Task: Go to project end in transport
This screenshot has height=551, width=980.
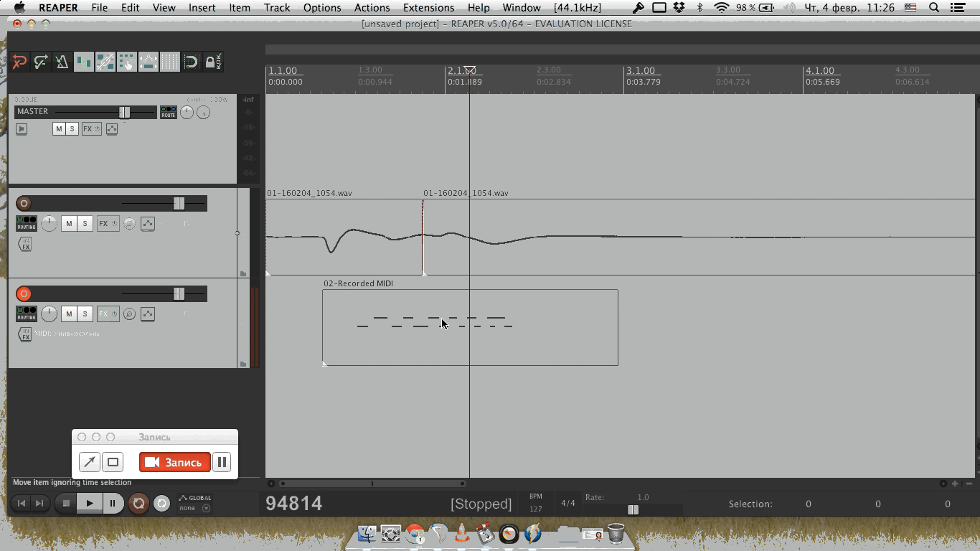Action: click(40, 504)
